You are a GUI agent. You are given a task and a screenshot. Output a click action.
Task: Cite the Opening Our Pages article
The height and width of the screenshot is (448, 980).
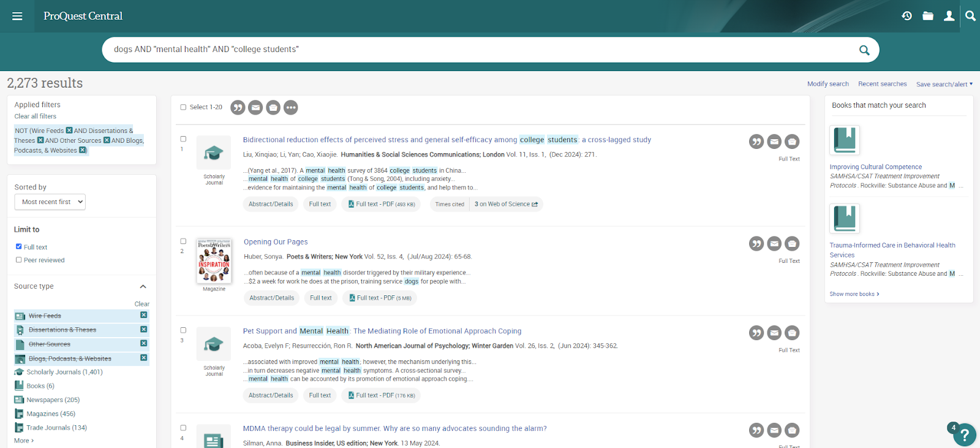tap(756, 244)
